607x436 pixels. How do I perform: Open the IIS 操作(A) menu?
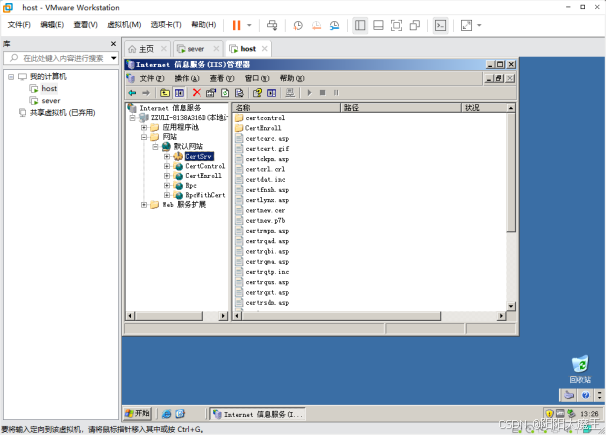(187, 79)
